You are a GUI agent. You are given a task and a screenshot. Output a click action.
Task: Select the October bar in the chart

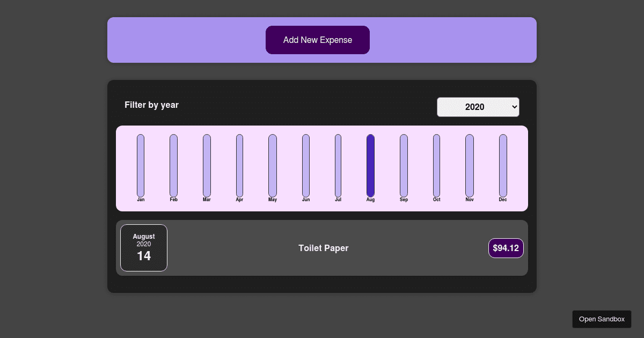point(436,165)
